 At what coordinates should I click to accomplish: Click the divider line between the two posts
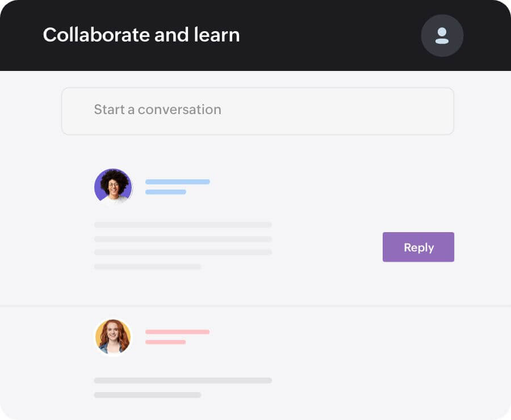pyautogui.click(x=256, y=306)
